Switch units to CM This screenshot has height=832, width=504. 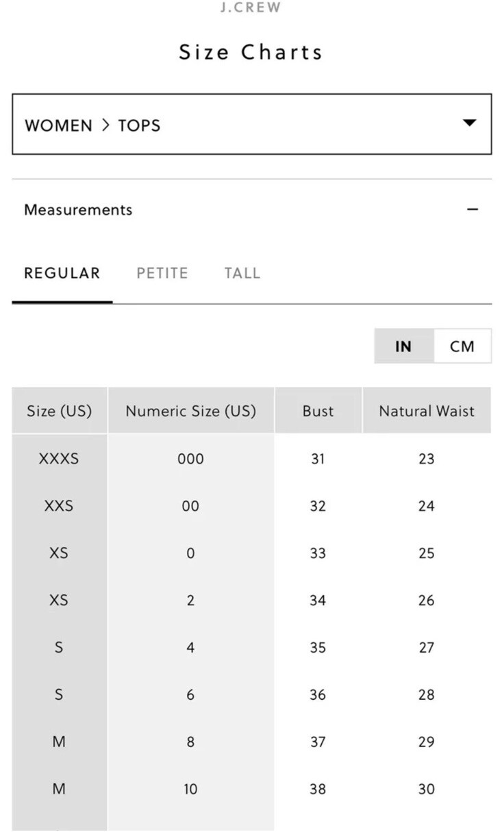[x=462, y=346]
